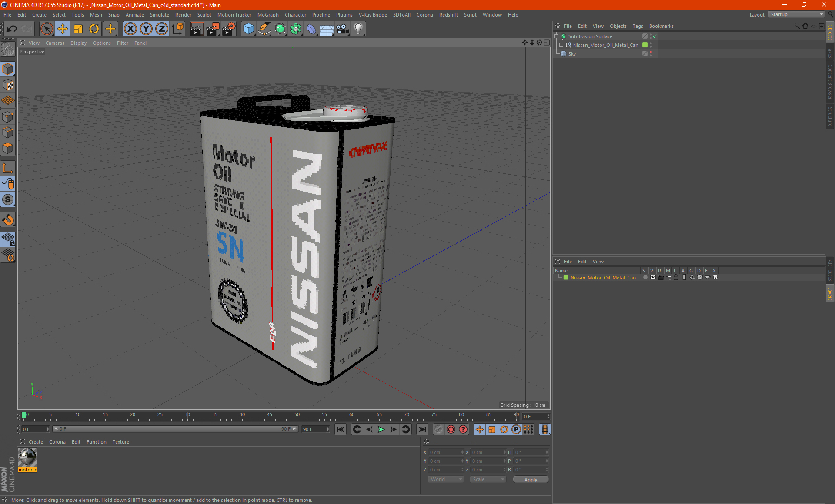The height and width of the screenshot is (504, 835).
Task: Open the Scale mode dropdown
Action: click(488, 479)
